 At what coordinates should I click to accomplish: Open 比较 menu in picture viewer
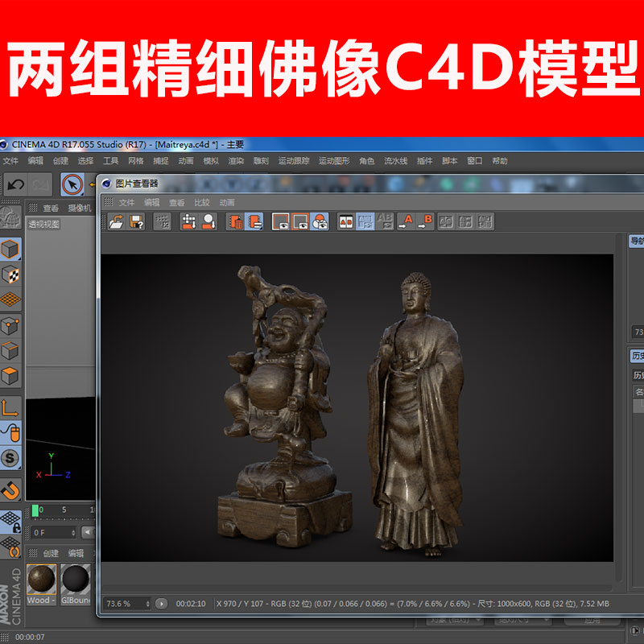[201, 203]
